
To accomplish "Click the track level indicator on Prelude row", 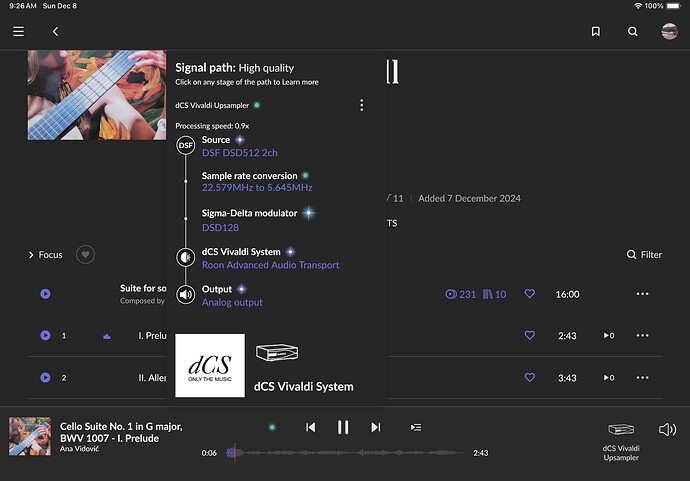I will (x=107, y=336).
